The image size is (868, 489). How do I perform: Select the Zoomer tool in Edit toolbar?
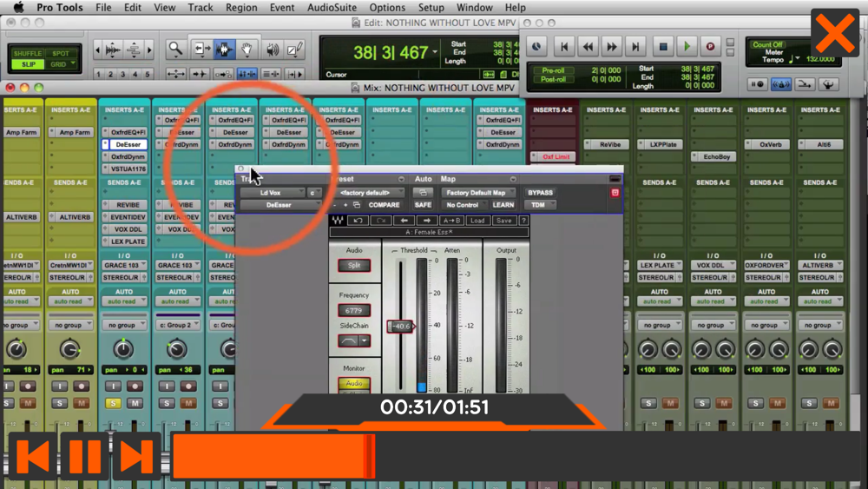175,50
